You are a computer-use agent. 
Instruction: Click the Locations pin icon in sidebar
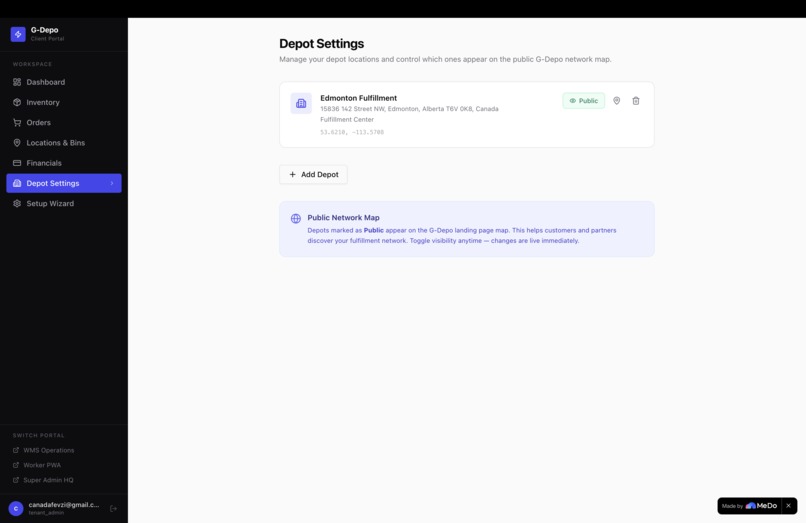(x=17, y=143)
